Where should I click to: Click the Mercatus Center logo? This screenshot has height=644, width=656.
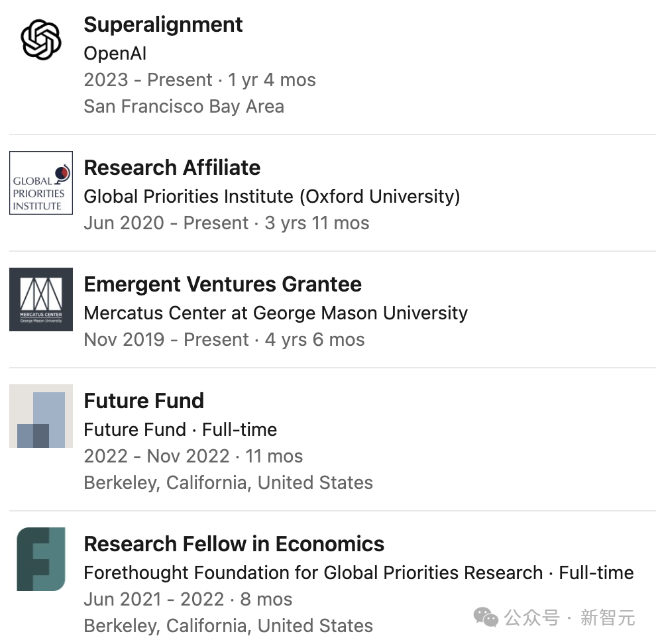[x=41, y=299]
